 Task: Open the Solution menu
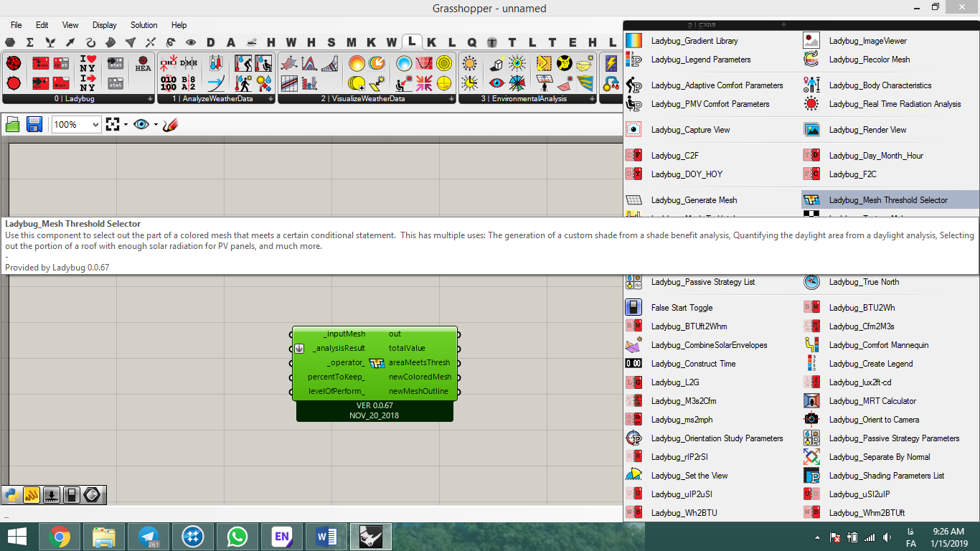coord(143,25)
